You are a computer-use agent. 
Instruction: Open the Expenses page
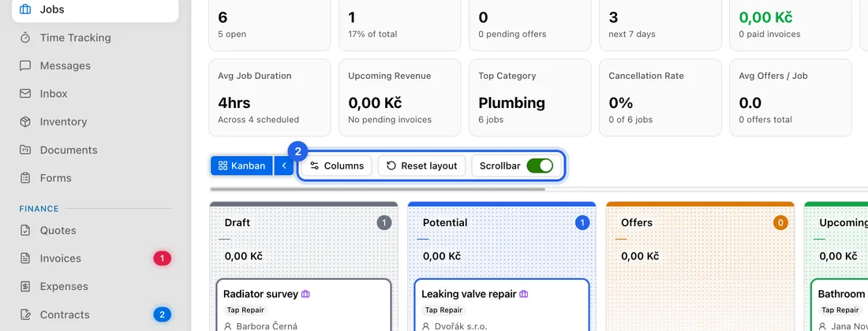(95, 286)
